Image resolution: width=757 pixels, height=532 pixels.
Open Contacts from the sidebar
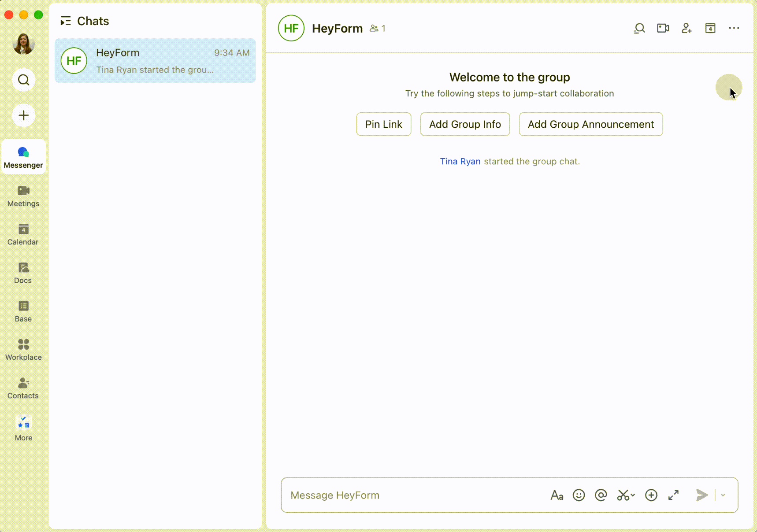click(23, 388)
